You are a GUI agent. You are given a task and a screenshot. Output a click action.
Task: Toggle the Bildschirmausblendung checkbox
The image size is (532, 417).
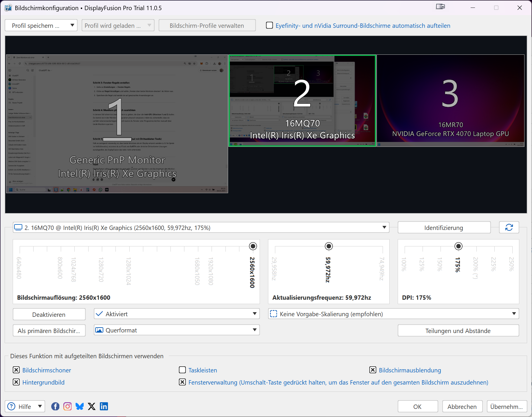point(373,370)
